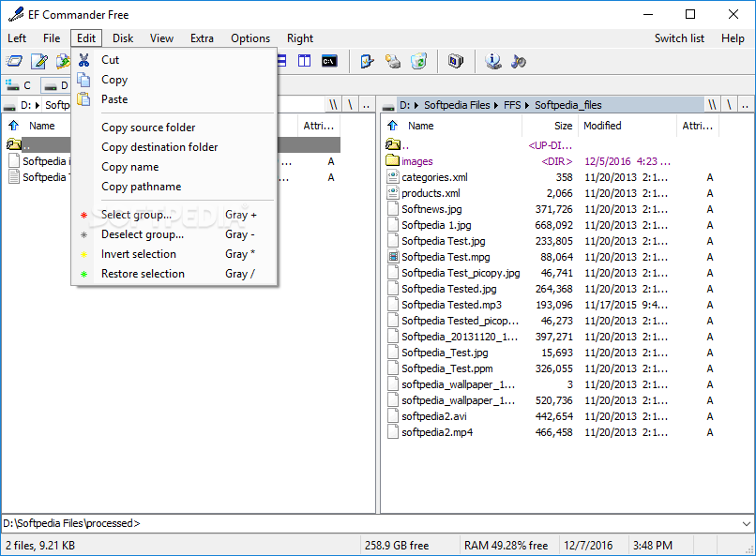Choose Copy from the Edit menu
The height and width of the screenshot is (556, 756).
tap(174, 80)
